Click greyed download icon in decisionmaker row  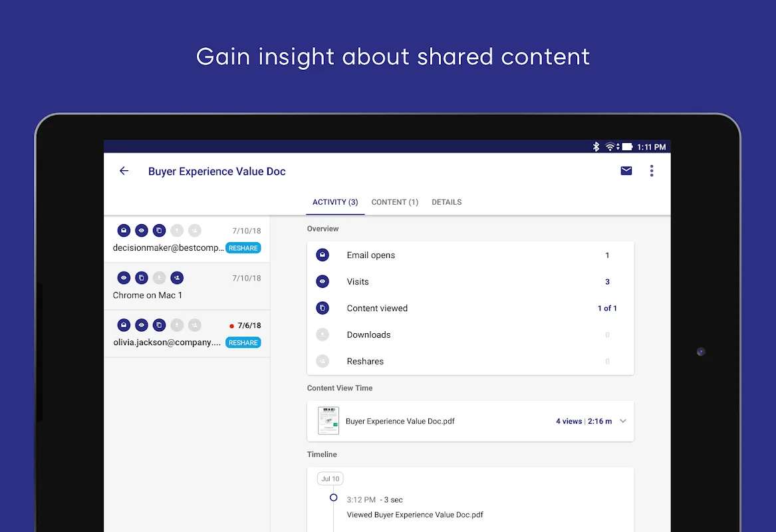point(177,230)
